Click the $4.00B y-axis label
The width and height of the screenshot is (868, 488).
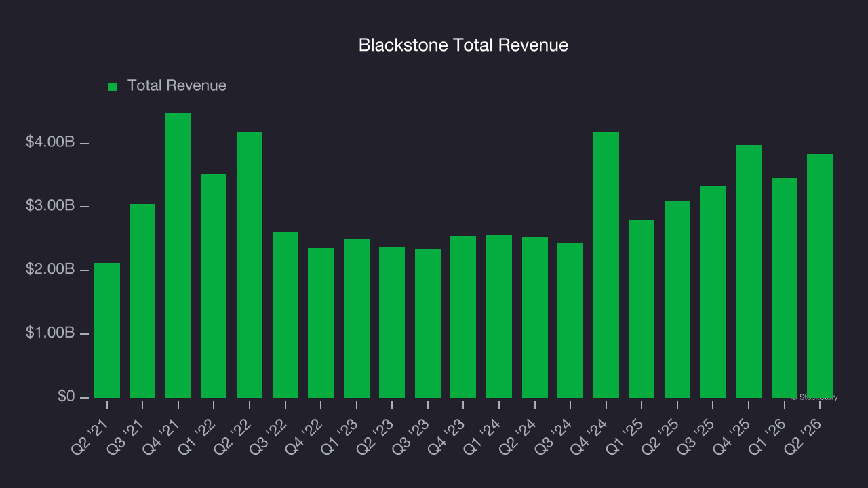pos(50,142)
